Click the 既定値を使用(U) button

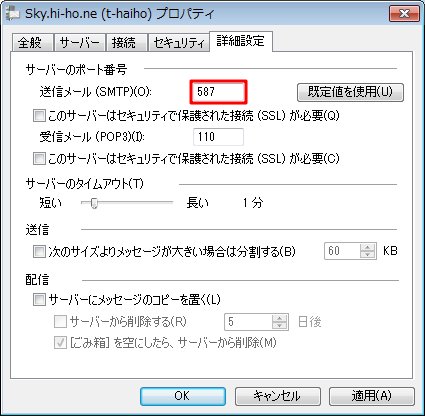point(350,92)
